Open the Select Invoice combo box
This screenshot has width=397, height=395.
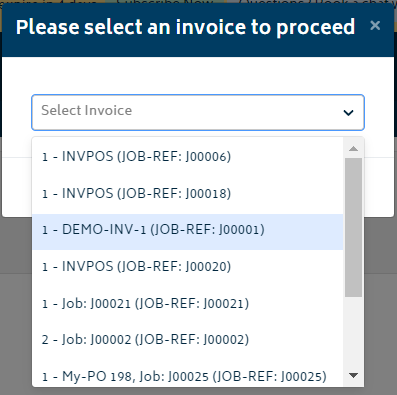[198, 112]
